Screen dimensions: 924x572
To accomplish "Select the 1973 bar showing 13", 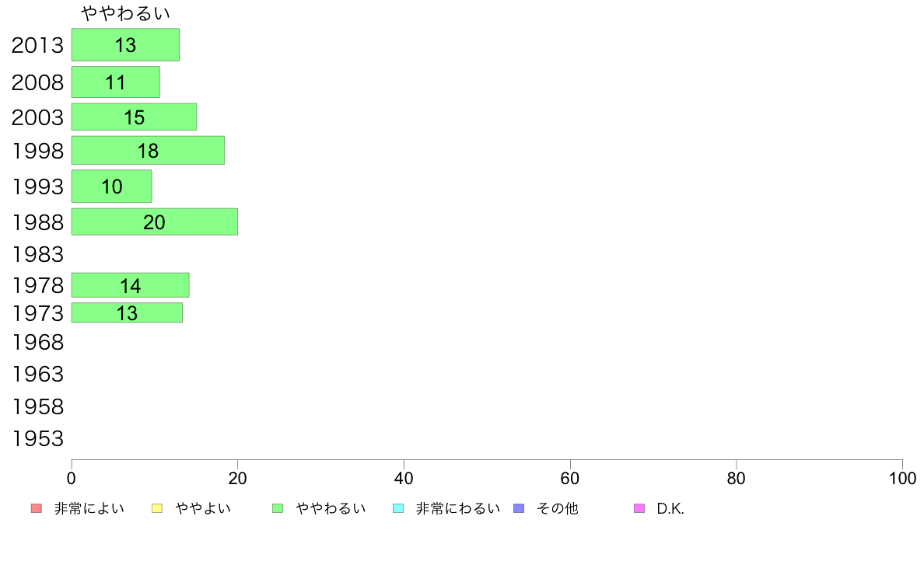I will tap(128, 312).
